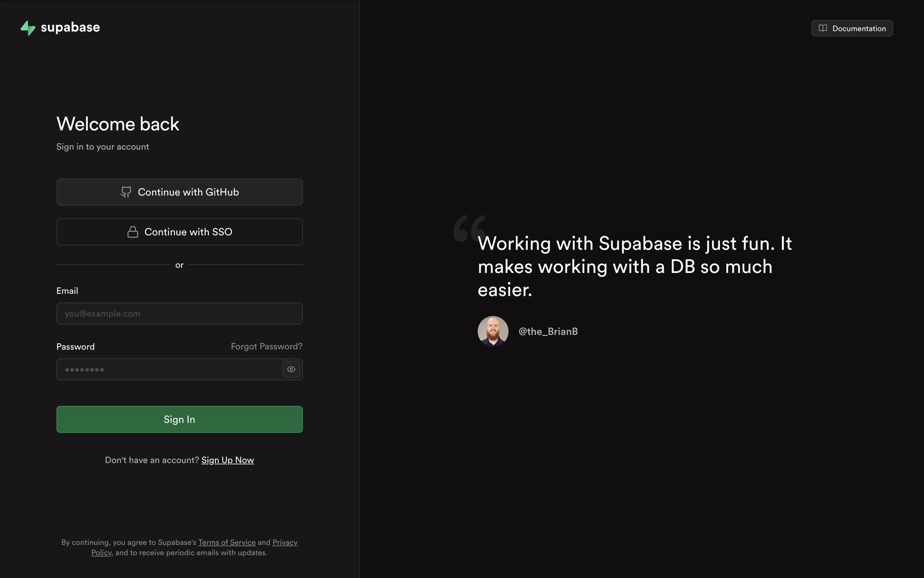Continue with SSO sign-in

click(x=179, y=232)
